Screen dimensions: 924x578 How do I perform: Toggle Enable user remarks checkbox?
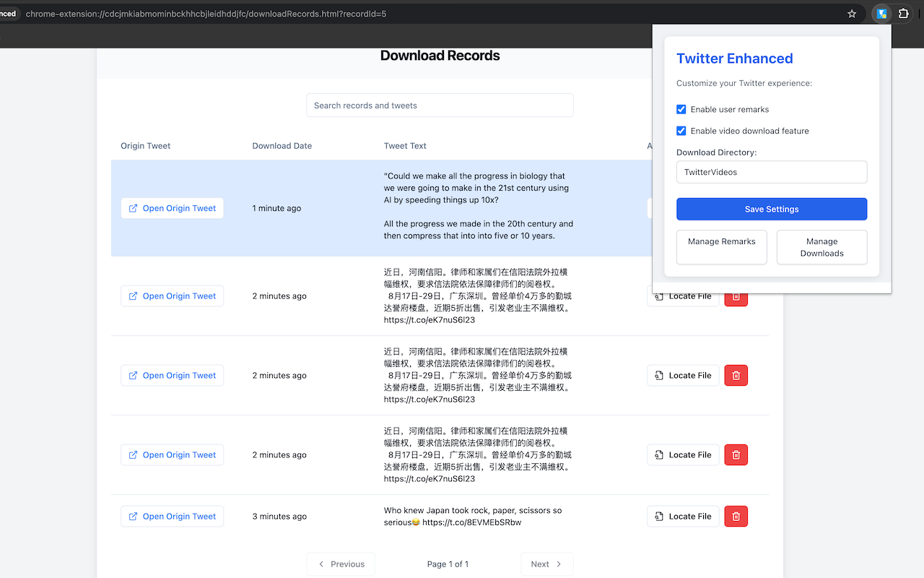point(681,109)
